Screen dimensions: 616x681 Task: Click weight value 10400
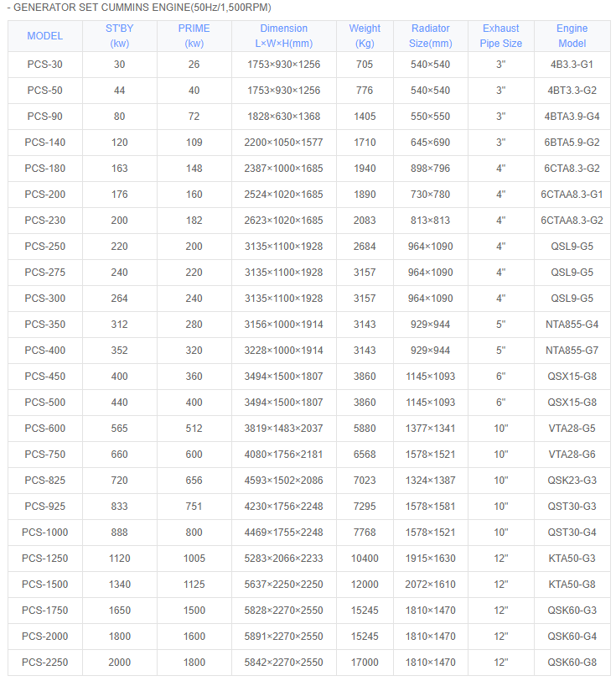[365, 559]
